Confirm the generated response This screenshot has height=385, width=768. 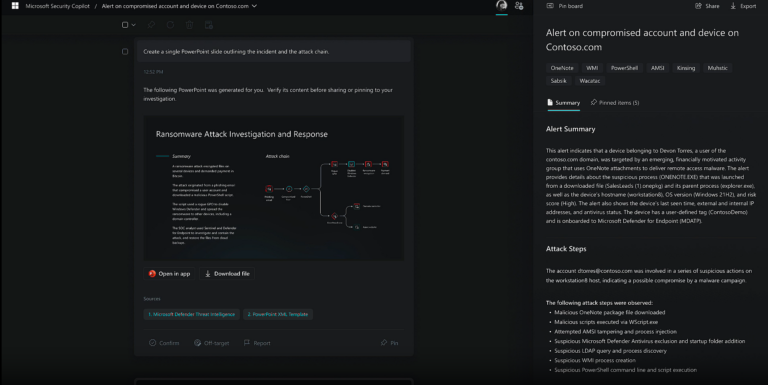pyautogui.click(x=164, y=343)
